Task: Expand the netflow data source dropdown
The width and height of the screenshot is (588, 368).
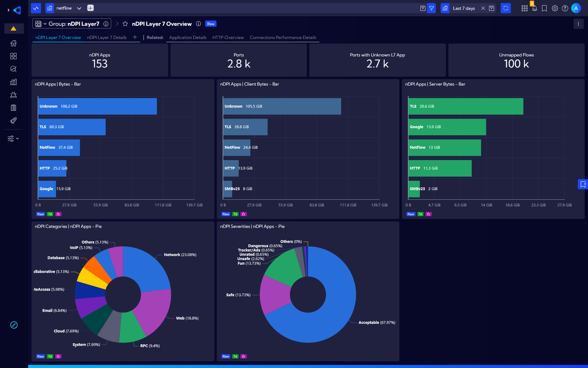Action: 79,8
